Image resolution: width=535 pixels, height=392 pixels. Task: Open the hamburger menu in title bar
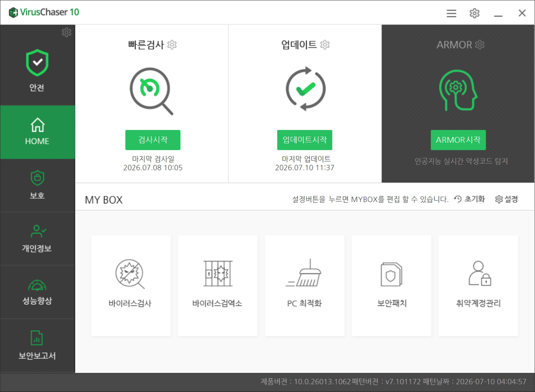(451, 13)
